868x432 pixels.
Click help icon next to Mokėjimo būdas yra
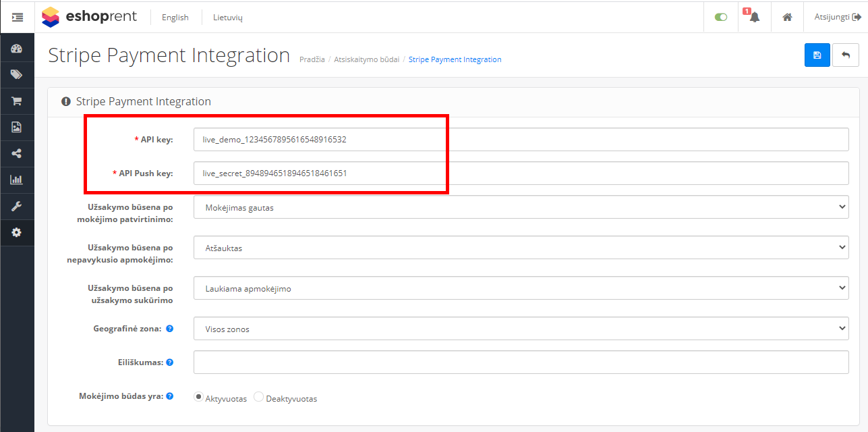(170, 396)
